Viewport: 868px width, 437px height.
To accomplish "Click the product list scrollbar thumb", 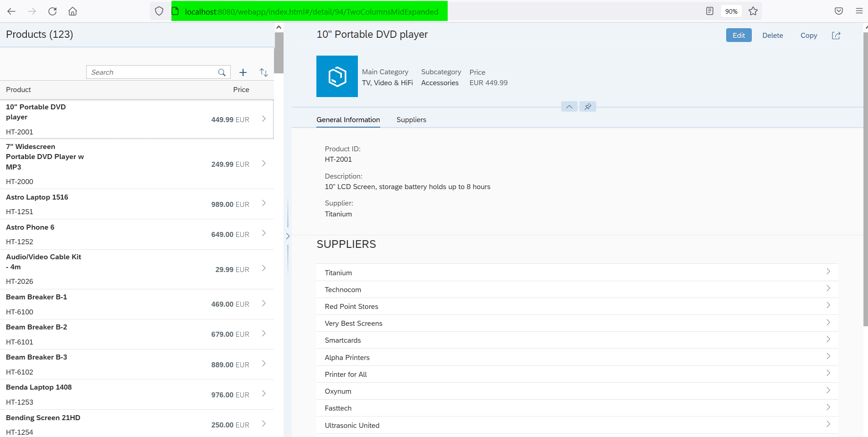I will click(279, 52).
